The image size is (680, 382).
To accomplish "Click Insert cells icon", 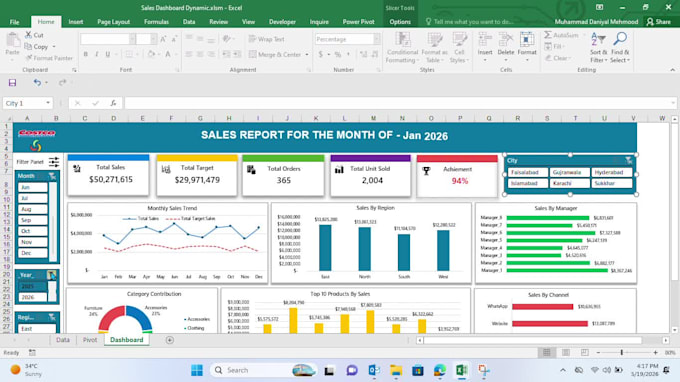I will point(485,40).
